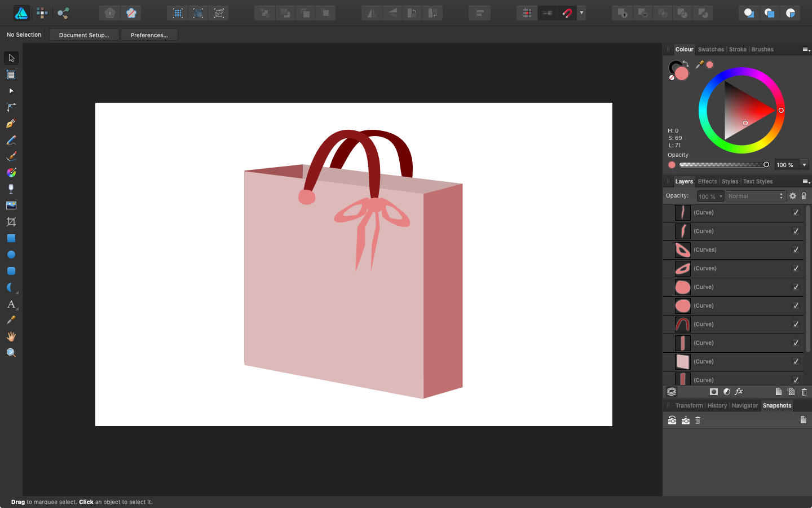This screenshot has width=812, height=508.
Task: Select the Rounded Rectangle tool
Action: (x=11, y=271)
